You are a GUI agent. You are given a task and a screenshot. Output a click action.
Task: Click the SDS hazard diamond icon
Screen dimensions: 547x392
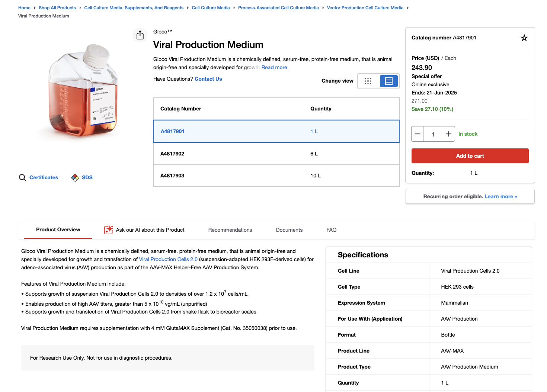tap(75, 177)
